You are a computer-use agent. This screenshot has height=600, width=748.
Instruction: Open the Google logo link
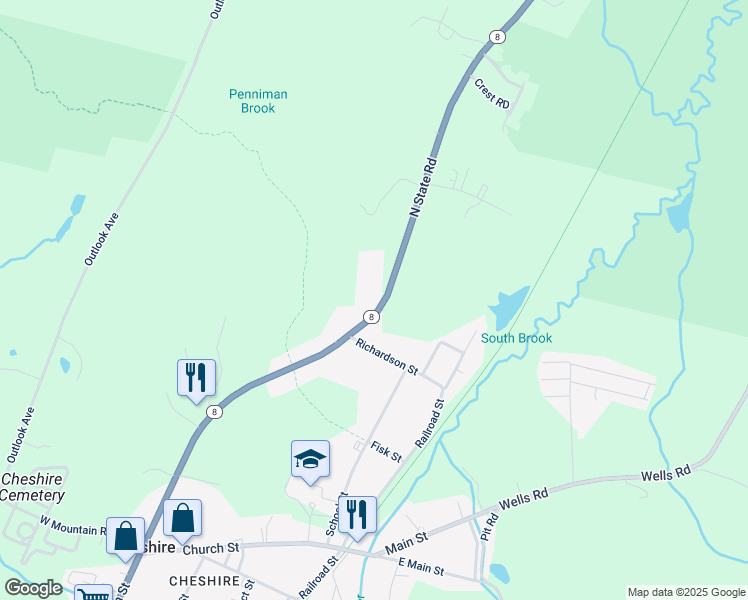coord(33,589)
